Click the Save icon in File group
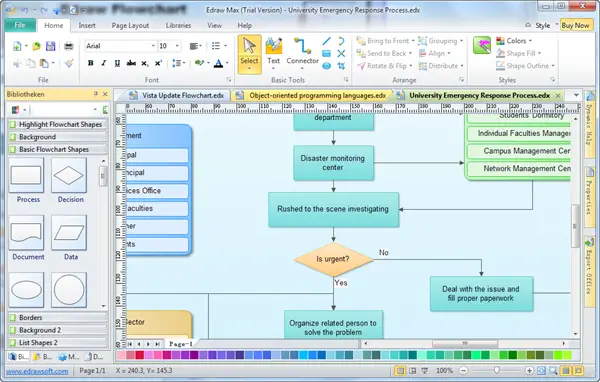This screenshot has height=382, width=600. click(x=51, y=46)
